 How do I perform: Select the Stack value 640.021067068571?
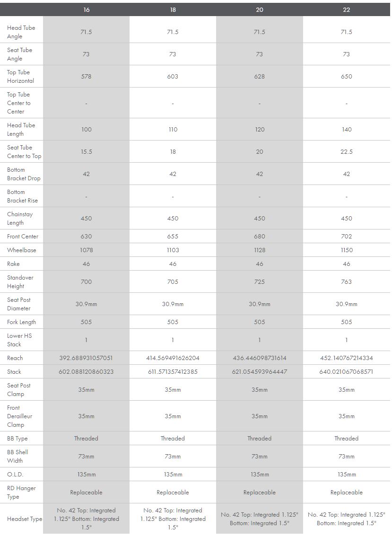346,372
